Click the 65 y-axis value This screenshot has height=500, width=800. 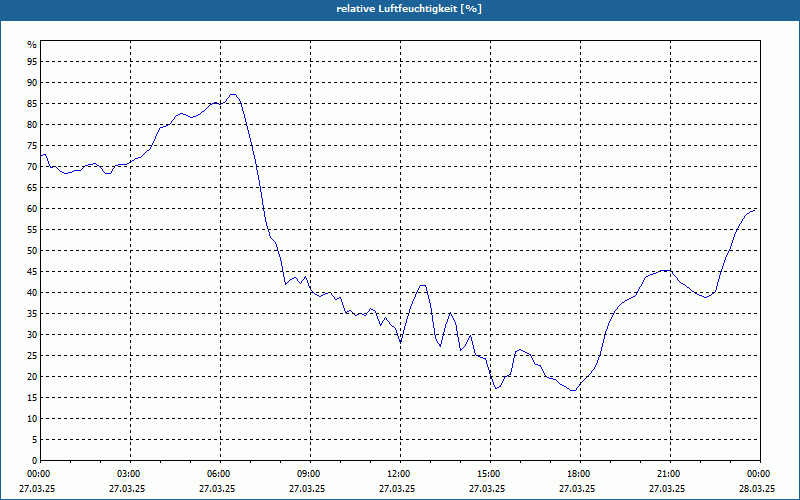32,188
